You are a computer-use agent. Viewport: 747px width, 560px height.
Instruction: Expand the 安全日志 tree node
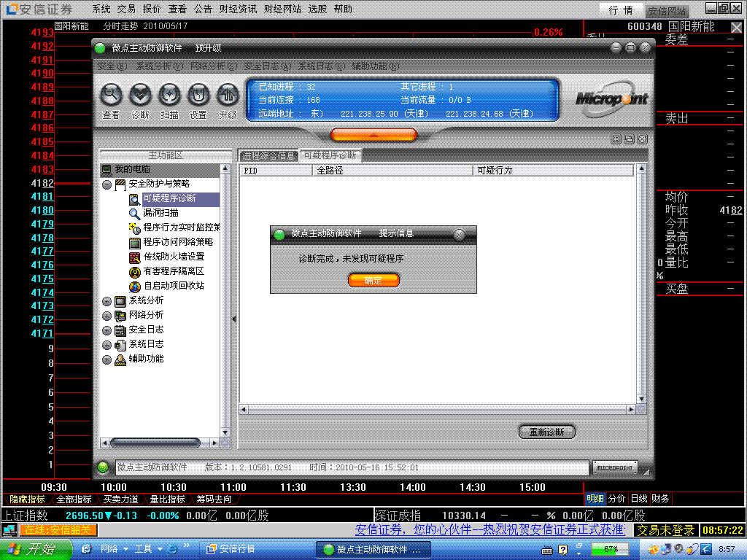[x=107, y=330]
